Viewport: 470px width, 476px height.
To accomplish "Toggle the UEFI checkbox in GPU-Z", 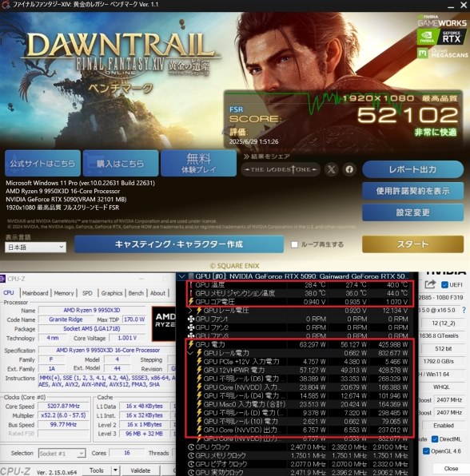I will 444,285.
